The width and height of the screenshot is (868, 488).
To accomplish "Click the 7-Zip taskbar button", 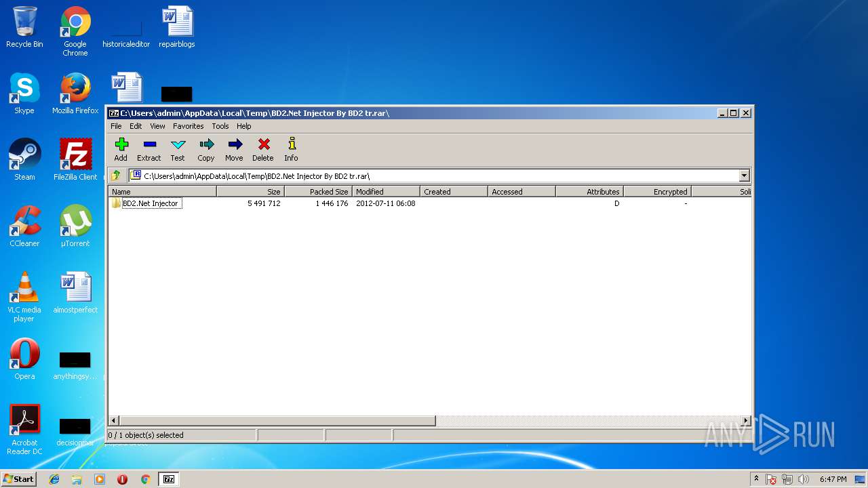I will (x=169, y=479).
